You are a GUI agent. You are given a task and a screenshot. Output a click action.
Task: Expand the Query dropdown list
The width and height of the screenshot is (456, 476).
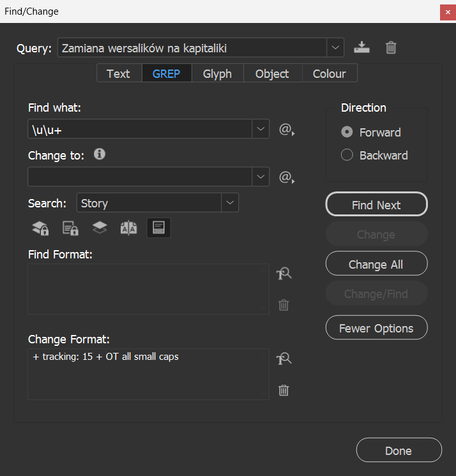click(335, 48)
